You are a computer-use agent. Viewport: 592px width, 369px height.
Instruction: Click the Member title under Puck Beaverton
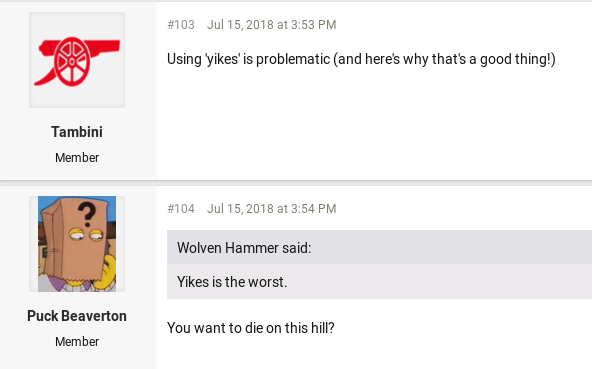point(77,341)
